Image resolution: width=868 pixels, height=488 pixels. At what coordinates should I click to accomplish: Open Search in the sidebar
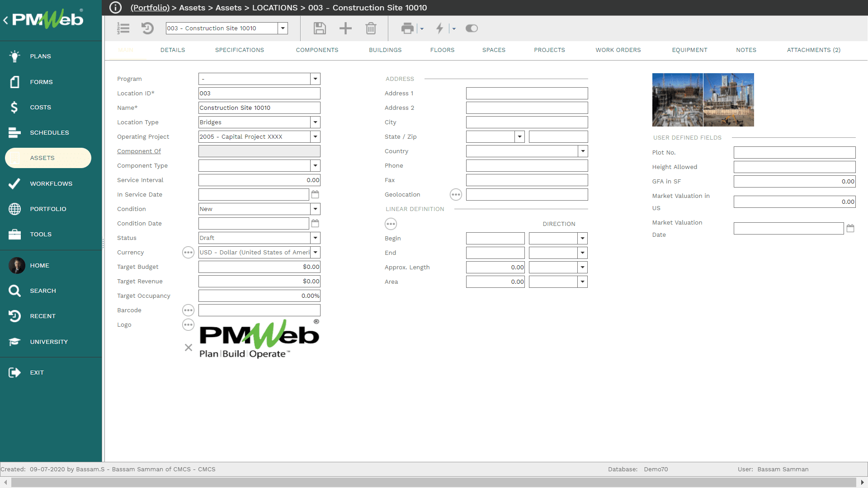point(43,291)
